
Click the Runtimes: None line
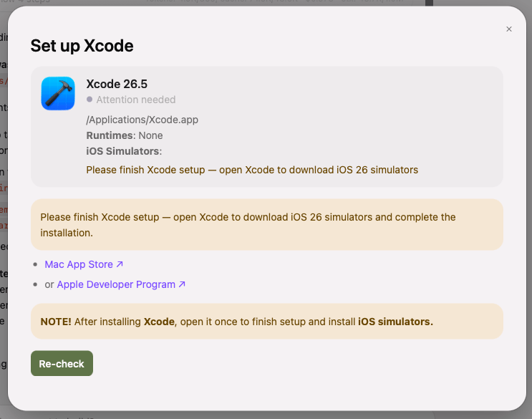(125, 135)
